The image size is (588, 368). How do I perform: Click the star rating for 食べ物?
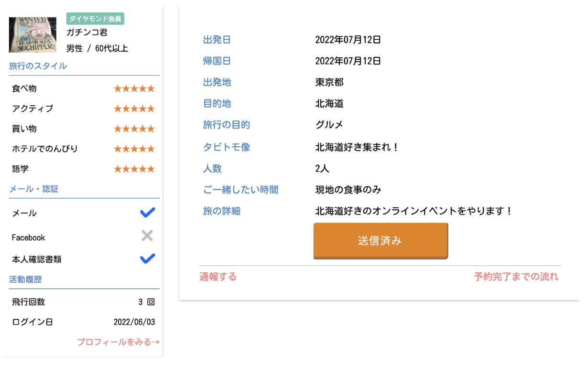134,88
